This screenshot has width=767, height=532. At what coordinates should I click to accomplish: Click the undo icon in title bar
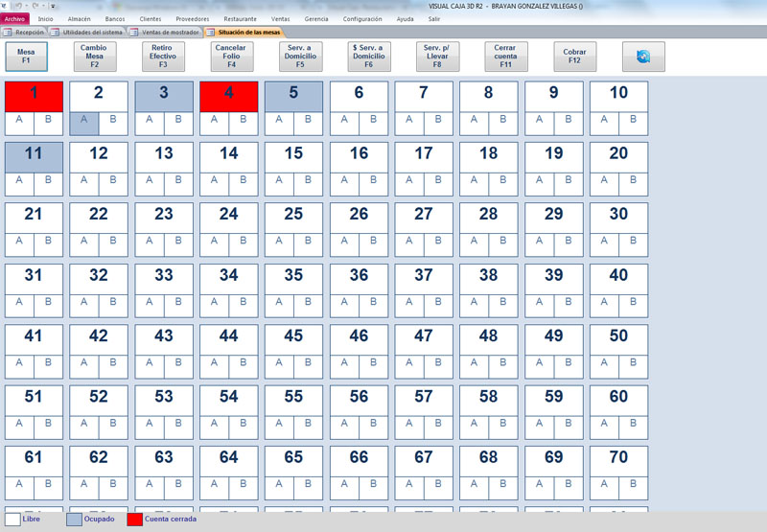click(19, 6)
